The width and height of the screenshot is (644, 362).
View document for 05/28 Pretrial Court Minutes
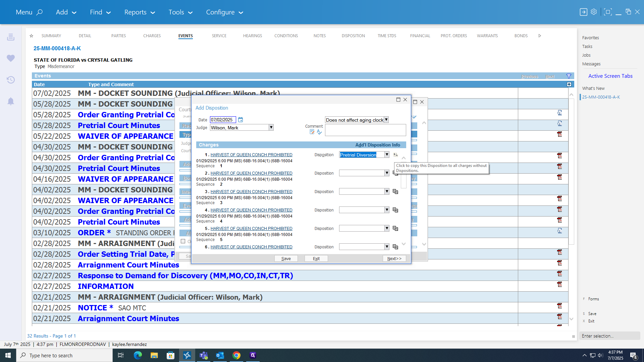(559, 124)
